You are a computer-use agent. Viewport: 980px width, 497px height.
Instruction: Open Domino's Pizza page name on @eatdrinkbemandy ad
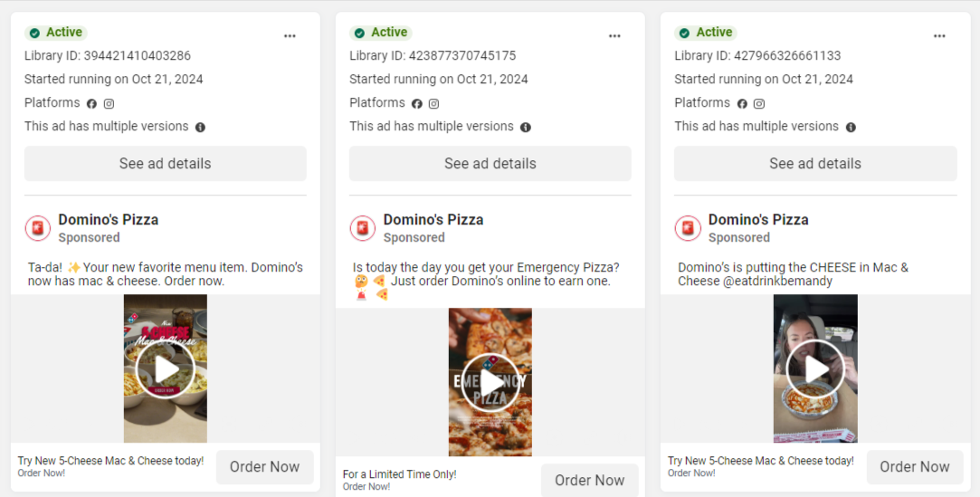click(x=758, y=220)
